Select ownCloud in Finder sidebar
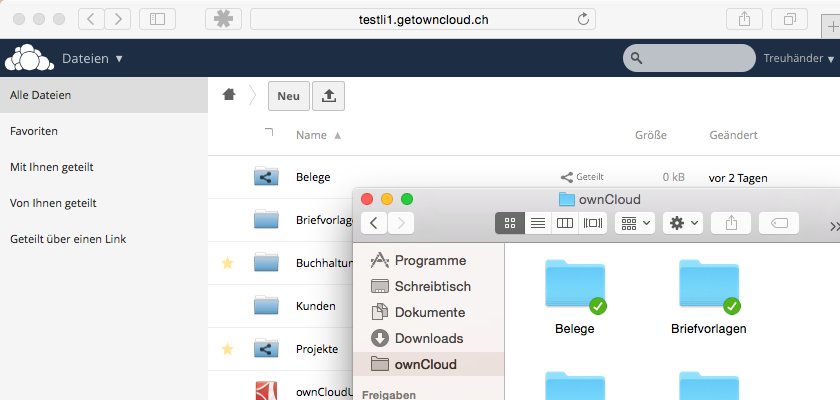 [x=429, y=365]
